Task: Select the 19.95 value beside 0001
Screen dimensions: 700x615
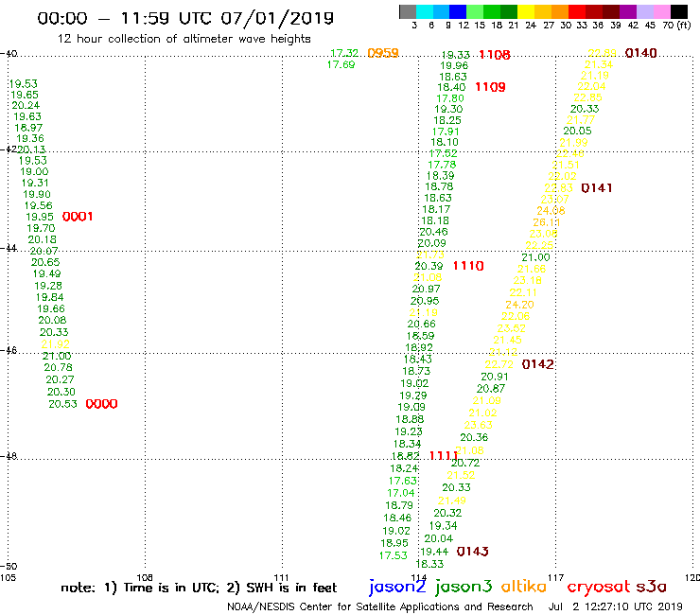Action: click(x=40, y=217)
